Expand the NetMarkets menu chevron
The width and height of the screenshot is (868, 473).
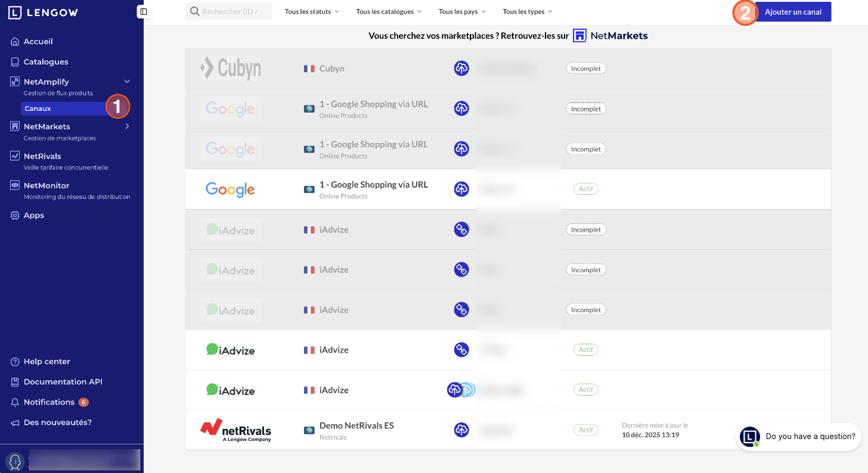coord(127,126)
